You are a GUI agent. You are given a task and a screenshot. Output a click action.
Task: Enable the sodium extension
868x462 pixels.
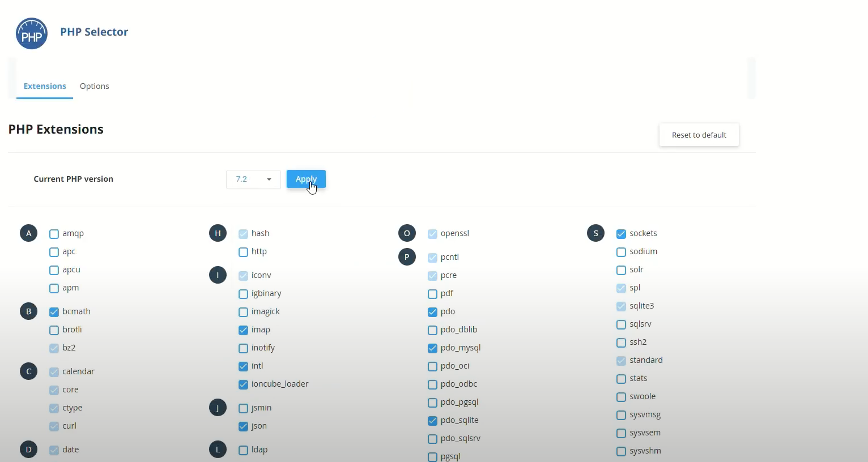click(x=621, y=252)
